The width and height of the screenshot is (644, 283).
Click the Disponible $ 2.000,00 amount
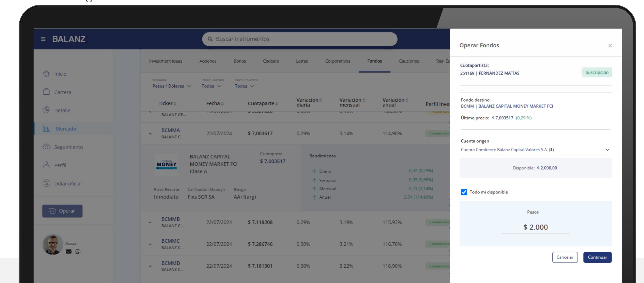tap(547, 168)
